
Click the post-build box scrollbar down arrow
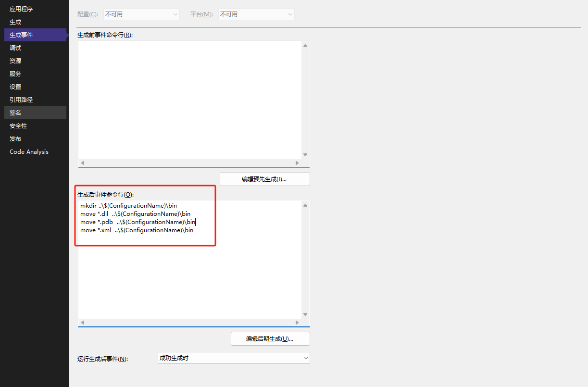(305, 314)
